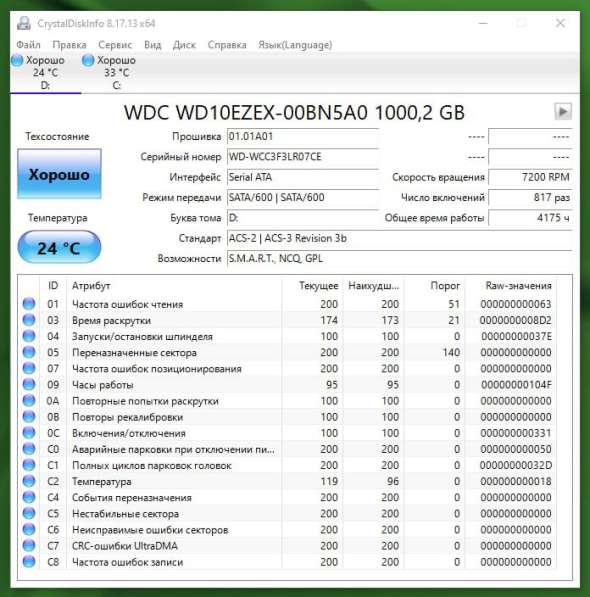Click the power-on count value 817 раз

(530, 198)
